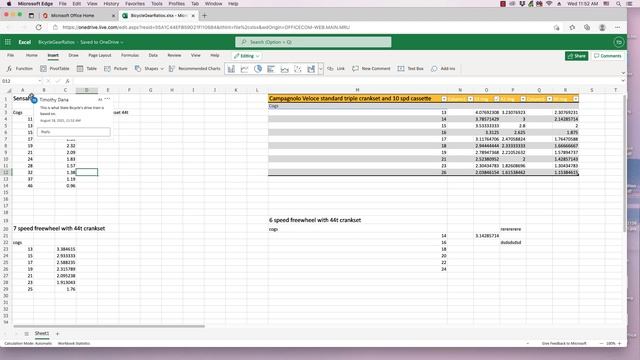Open the Editing mode dropdown
640x360 pixels.
pos(247,56)
